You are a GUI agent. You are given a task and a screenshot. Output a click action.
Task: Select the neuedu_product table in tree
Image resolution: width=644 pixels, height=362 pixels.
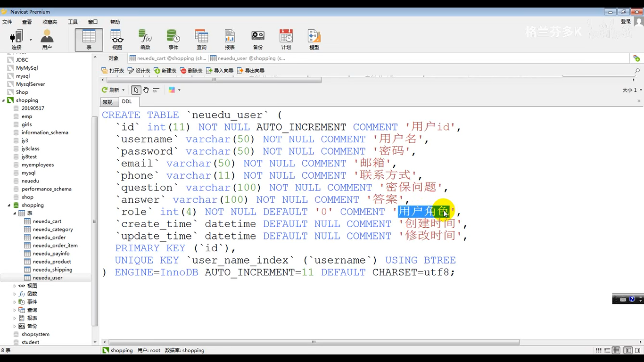pos(52,262)
